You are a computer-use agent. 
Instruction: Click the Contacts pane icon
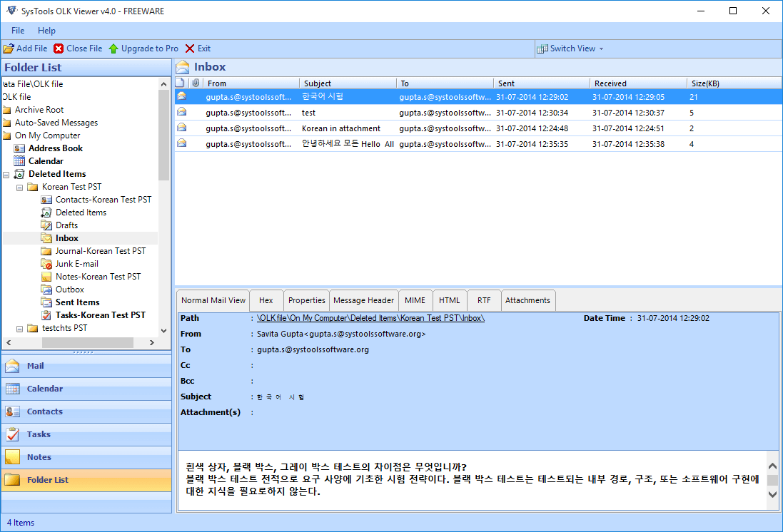pyautogui.click(x=12, y=411)
